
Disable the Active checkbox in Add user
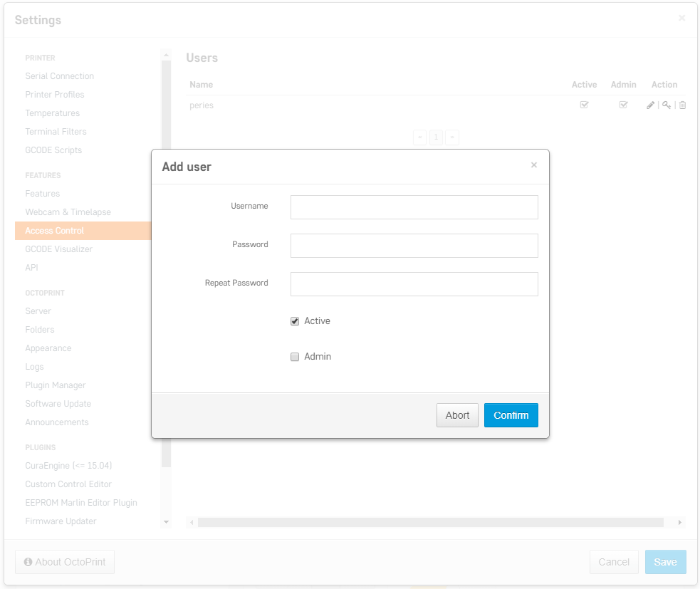[294, 320]
